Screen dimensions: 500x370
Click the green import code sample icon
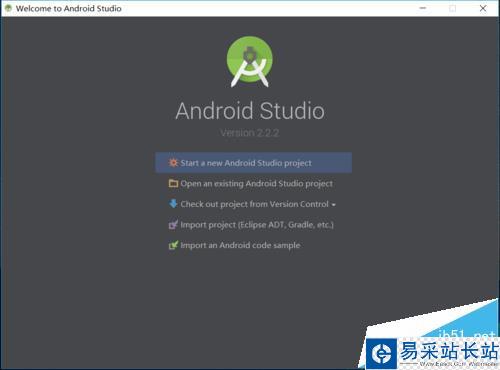[173, 245]
